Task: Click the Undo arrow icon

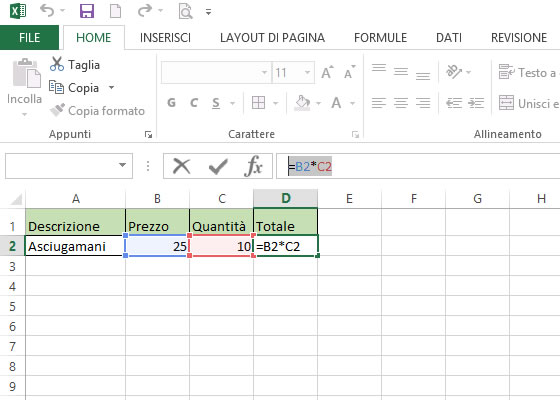Action: (47, 11)
